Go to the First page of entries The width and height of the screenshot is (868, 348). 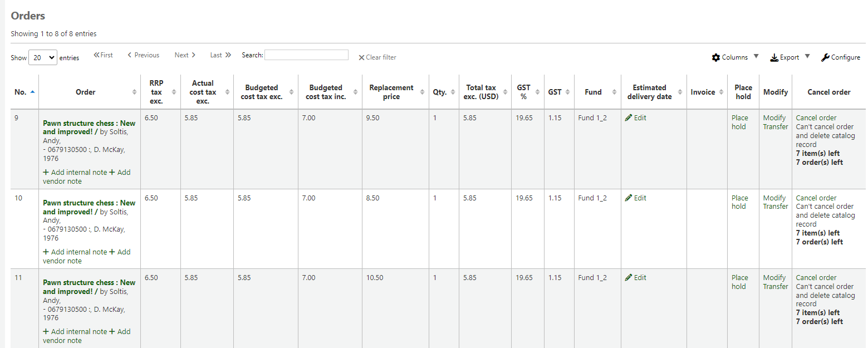(103, 55)
